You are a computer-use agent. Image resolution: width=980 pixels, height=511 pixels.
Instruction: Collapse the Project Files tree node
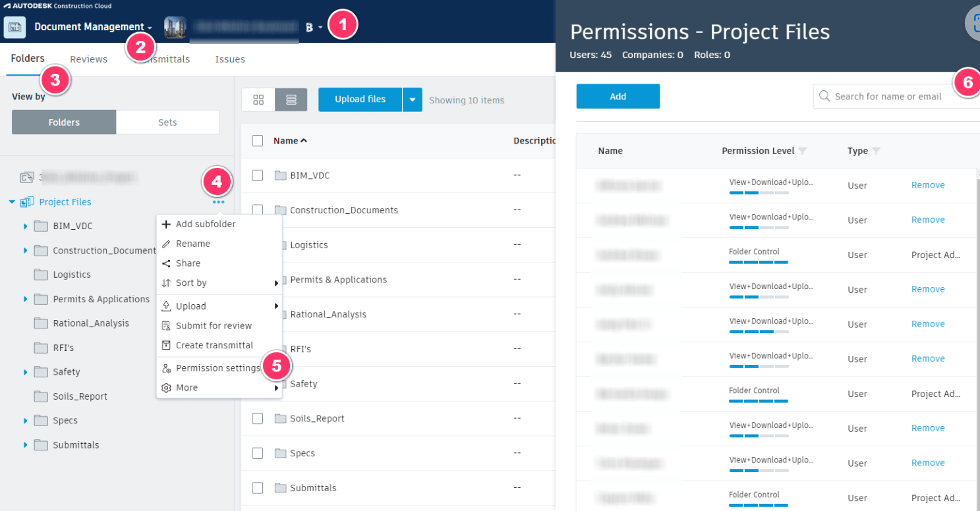coord(10,202)
